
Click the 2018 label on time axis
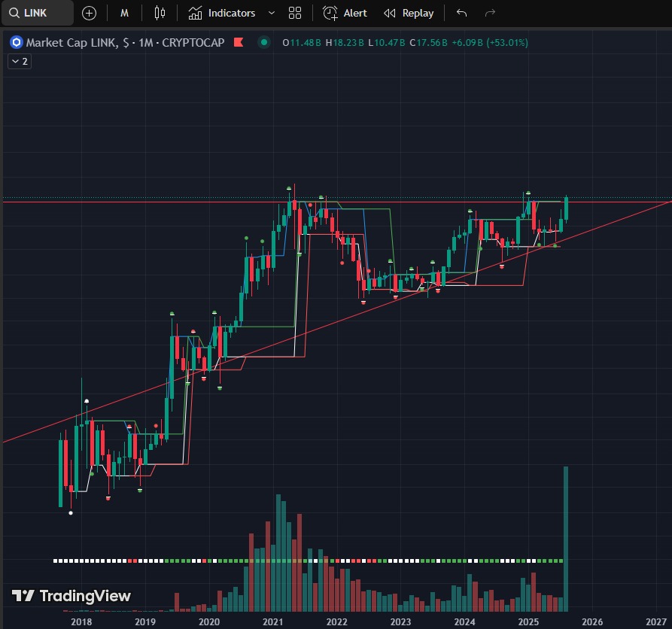tap(81, 621)
